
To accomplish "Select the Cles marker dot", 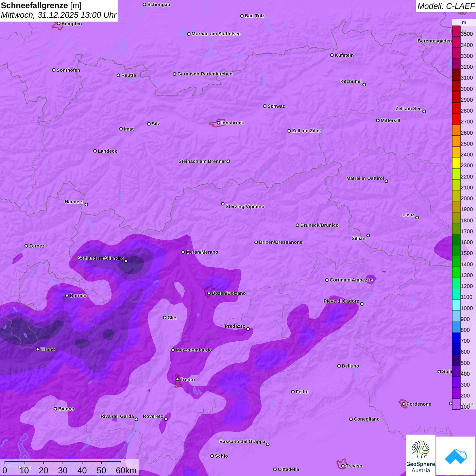I will tap(165, 318).
